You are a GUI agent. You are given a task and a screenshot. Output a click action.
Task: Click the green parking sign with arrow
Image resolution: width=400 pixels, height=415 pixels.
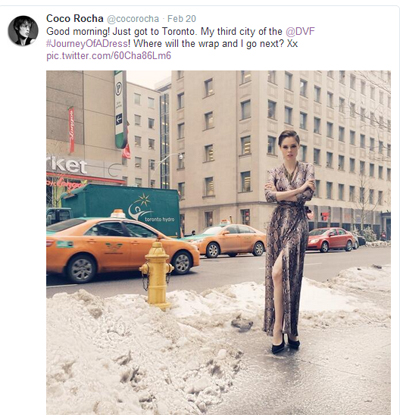[x=120, y=109]
